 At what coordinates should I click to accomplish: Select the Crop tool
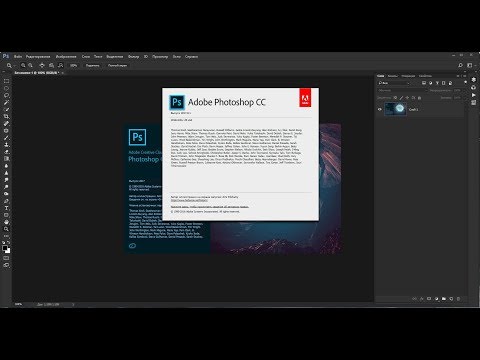pos(6,116)
